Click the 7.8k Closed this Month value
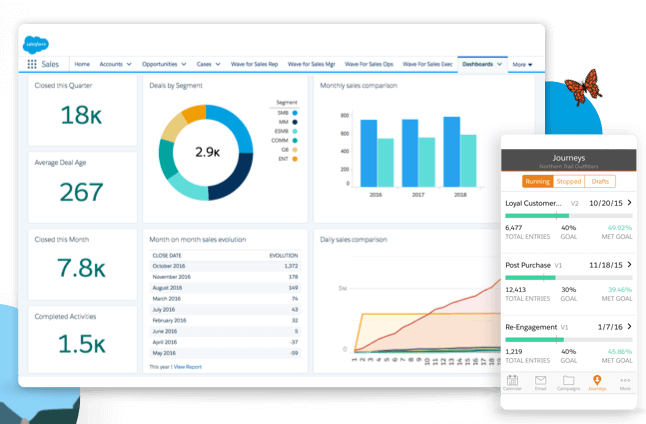This screenshot has width=646, height=424. coord(82,268)
